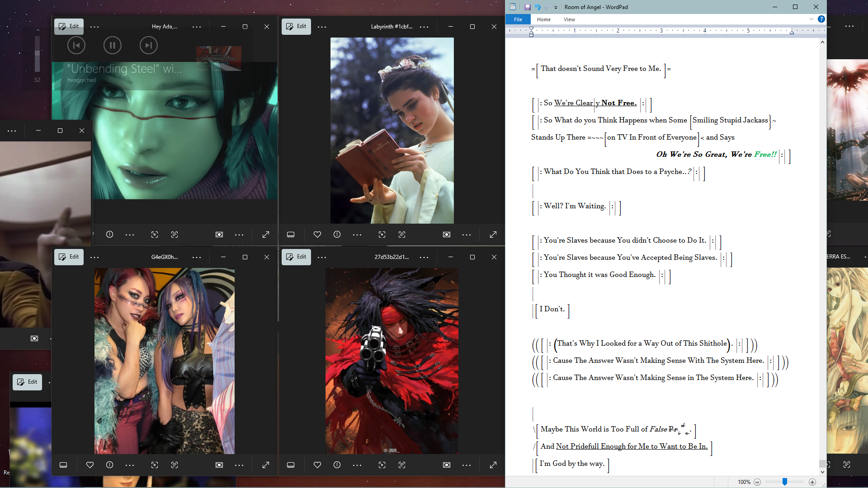This screenshot has width=868, height=488.
Task: Toggle filmstrip in the 27d53b22d1 photo window
Action: click(x=291, y=465)
